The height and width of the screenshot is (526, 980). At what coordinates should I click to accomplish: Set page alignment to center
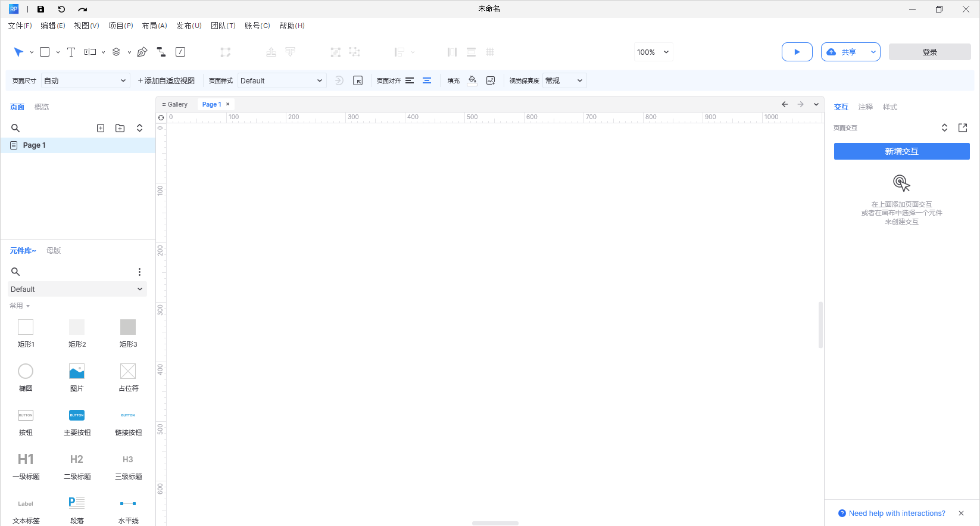427,81
